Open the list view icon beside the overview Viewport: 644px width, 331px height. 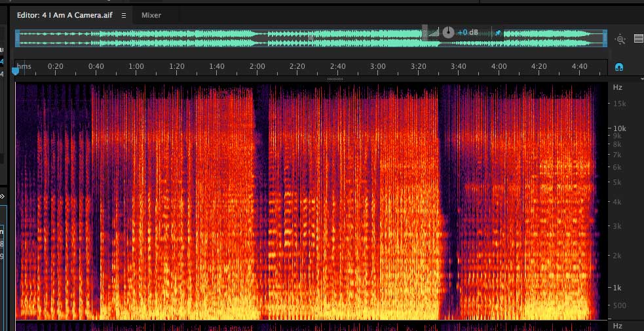tap(639, 39)
